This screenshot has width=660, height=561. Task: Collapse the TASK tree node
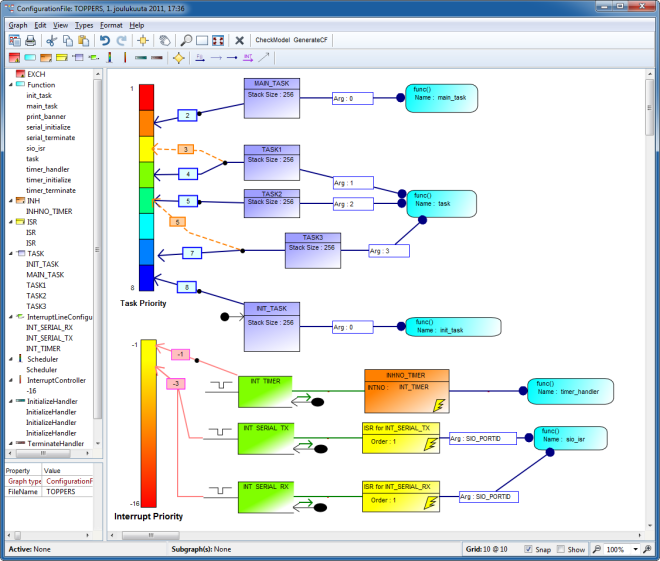[x=11, y=254]
